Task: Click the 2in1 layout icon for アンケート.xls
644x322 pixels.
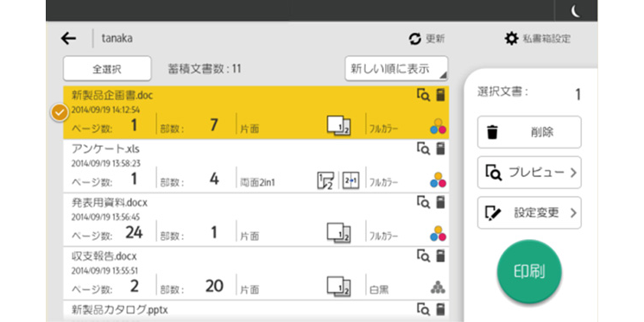Action: [x=350, y=180]
